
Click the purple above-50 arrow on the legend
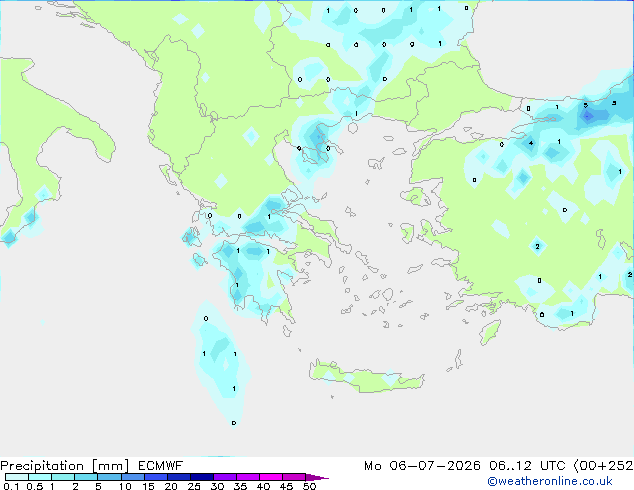coord(317,477)
